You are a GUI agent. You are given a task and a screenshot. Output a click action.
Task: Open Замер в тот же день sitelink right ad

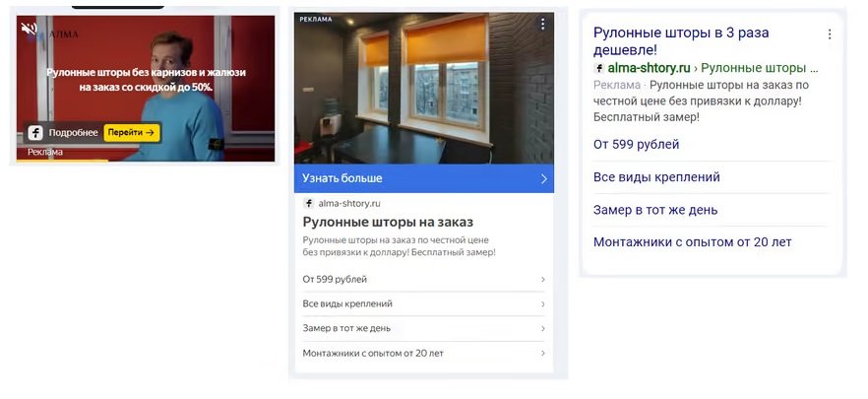[655, 210]
